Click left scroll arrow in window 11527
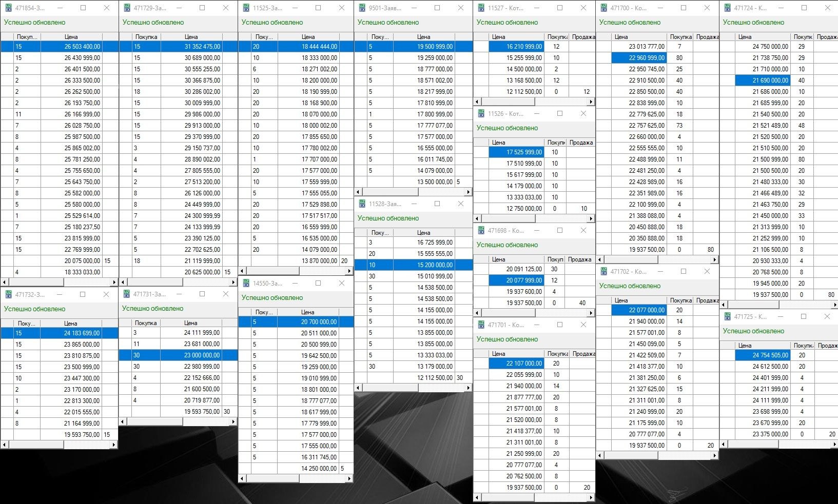This screenshot has height=504, width=838. click(x=477, y=102)
